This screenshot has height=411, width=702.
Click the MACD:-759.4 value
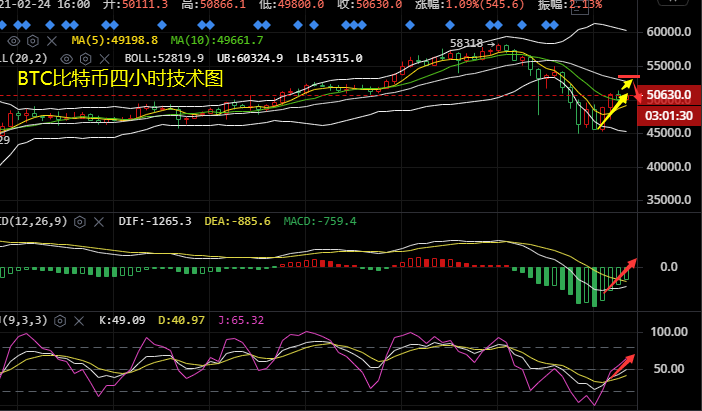pos(320,221)
